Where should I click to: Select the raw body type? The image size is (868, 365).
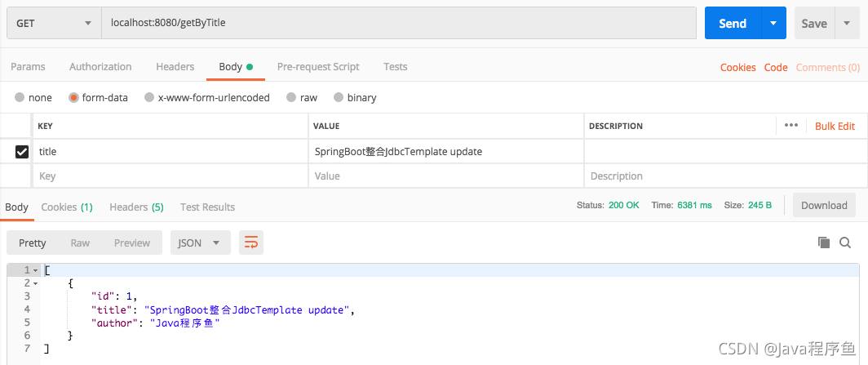click(302, 97)
